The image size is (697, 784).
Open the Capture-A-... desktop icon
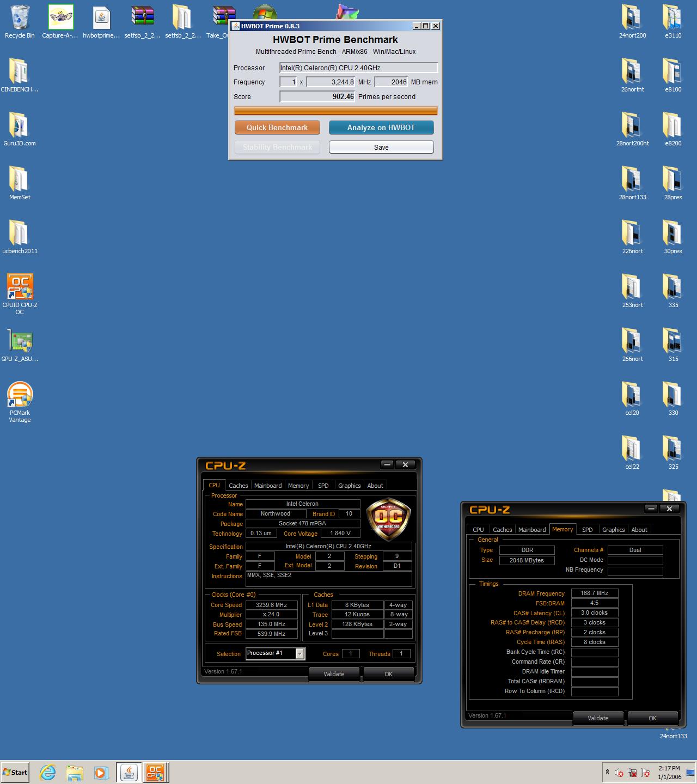[x=60, y=22]
